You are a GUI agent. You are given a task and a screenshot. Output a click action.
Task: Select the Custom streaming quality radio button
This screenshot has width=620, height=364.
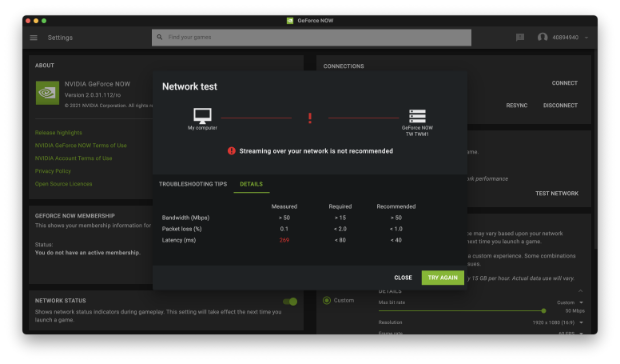tap(327, 300)
